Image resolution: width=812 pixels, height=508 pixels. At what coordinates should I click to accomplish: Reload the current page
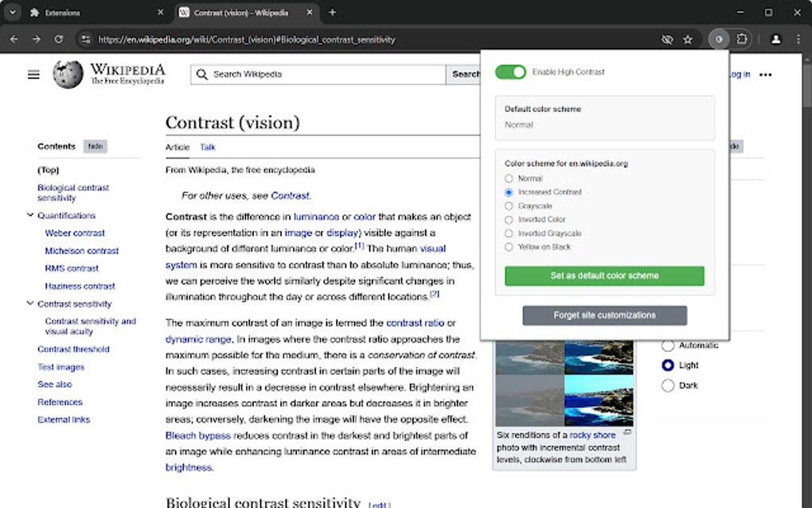pos(57,38)
